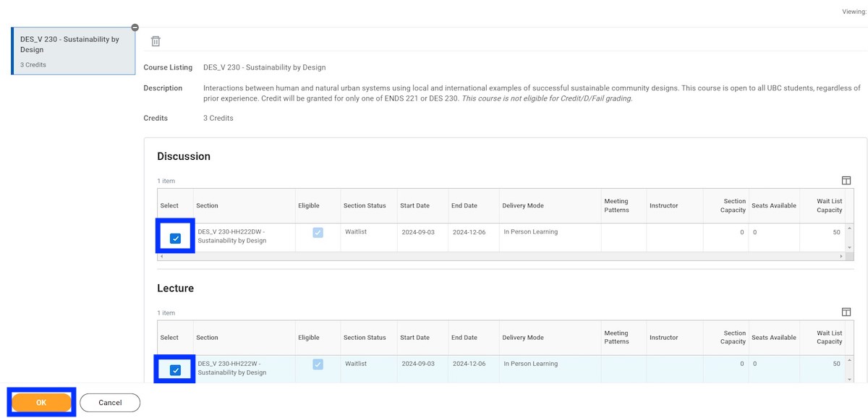The image size is (868, 418).
Task: Collapse the DES_V 230 card with the minus icon
Action: coord(135,27)
